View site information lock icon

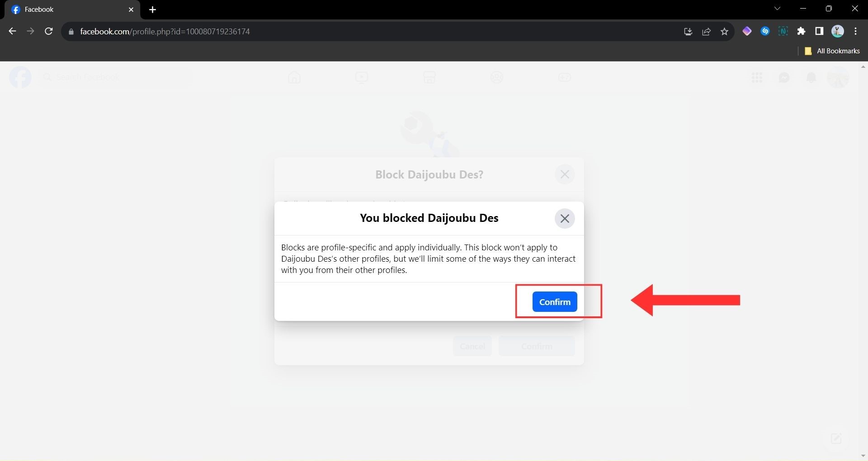click(x=71, y=31)
